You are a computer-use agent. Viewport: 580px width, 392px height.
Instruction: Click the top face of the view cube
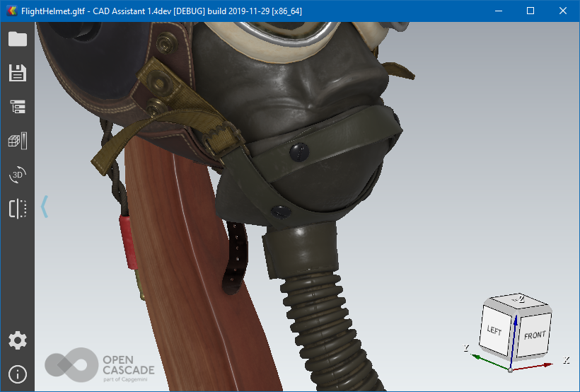pyautogui.click(x=520, y=302)
